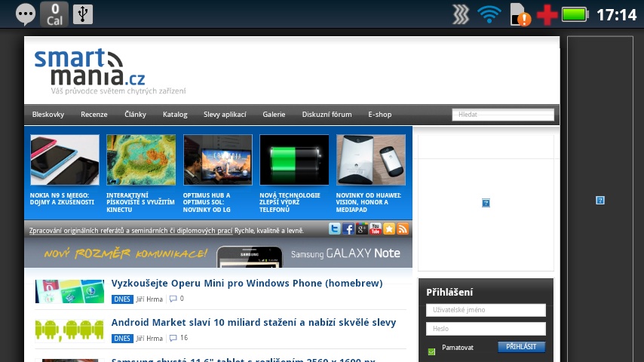Click author Jiří Hrma under Android Market article
Screen dimensions: 644x362
pyautogui.click(x=149, y=338)
